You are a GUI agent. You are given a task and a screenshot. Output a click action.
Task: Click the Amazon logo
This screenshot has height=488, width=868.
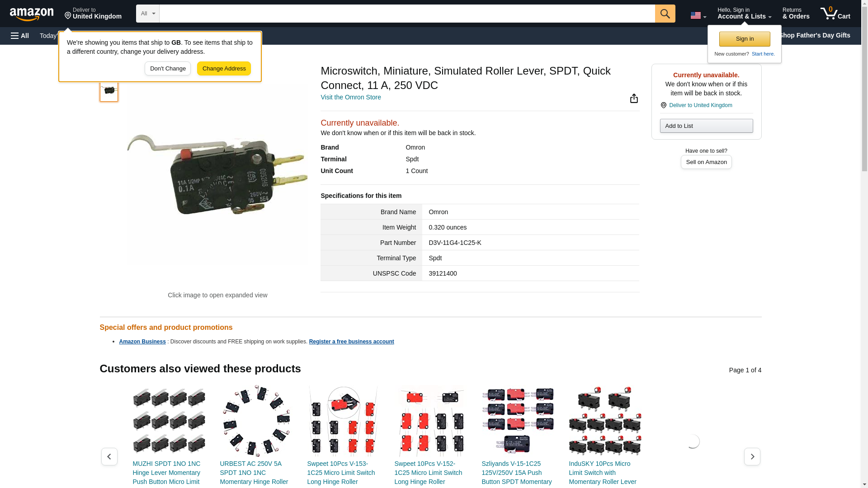coord(32,14)
